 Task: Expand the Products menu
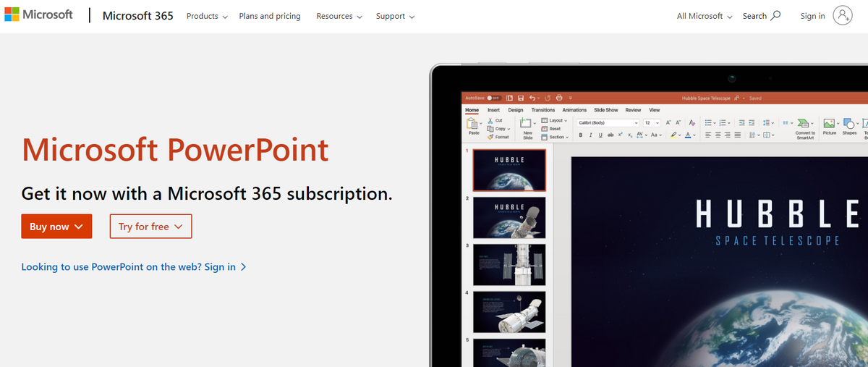(207, 16)
